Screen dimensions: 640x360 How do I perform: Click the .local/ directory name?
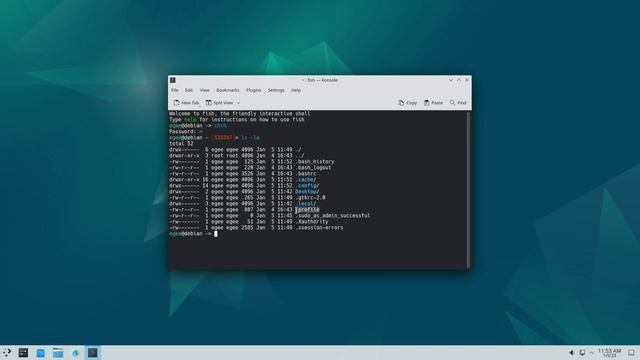tap(306, 204)
